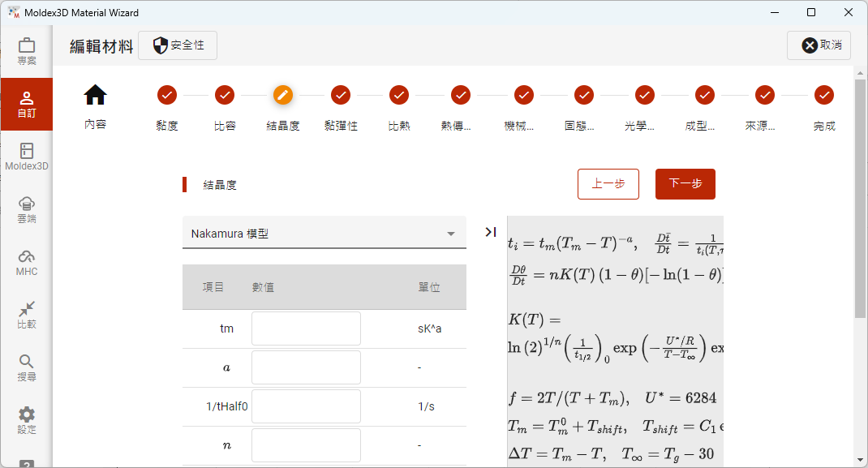Open the 設定 settings section
This screenshot has width=868, height=468.
tap(27, 418)
